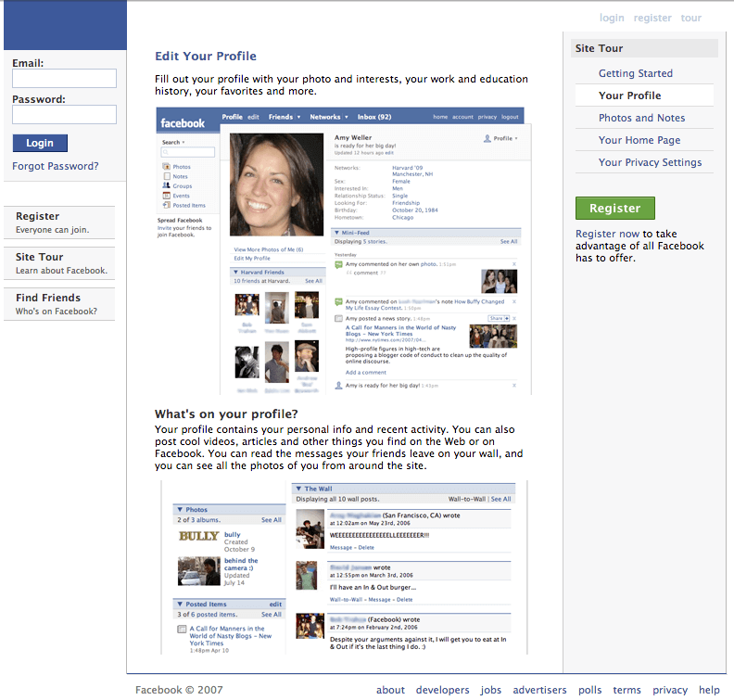The height and width of the screenshot is (700, 734).
Task: Open the Your Home Page tour page
Action: point(639,140)
